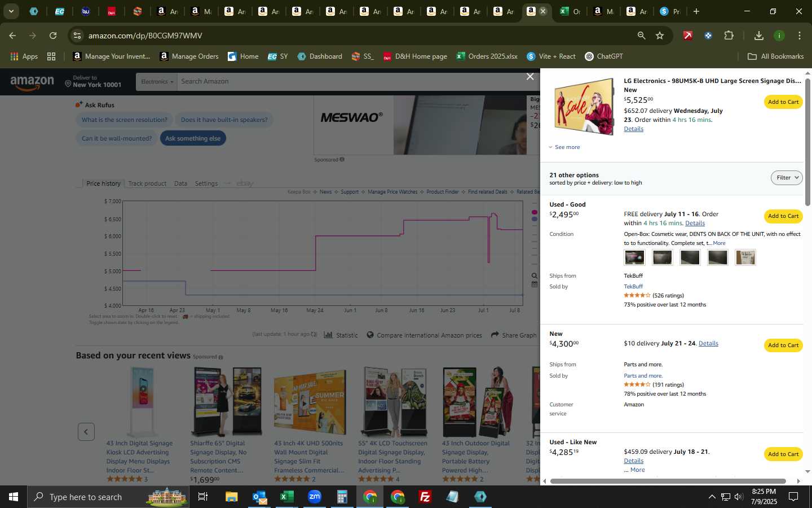The width and height of the screenshot is (812, 508).
Task: Expand See more product details
Action: coord(564,147)
